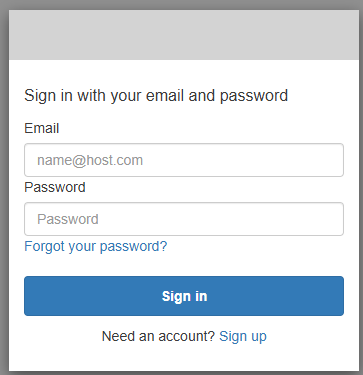Click the blue Sign in button
This screenshot has width=363, height=375.
click(x=184, y=296)
